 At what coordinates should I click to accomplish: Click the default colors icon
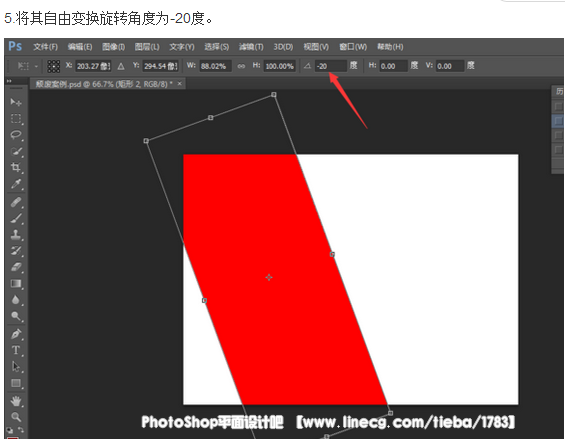click(x=10, y=430)
